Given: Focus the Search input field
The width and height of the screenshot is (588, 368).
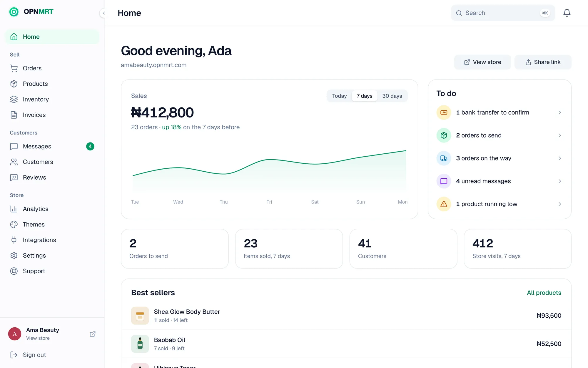Looking at the screenshot, I should (503, 13).
